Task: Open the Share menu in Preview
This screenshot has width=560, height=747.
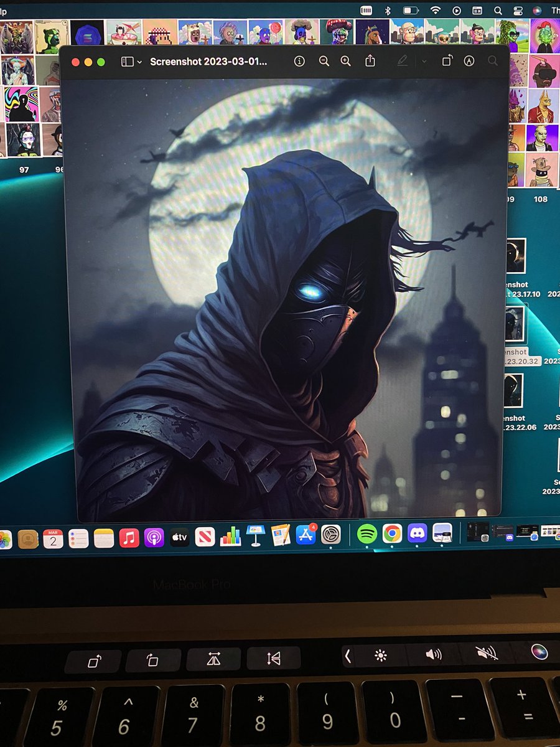Action: (370, 60)
